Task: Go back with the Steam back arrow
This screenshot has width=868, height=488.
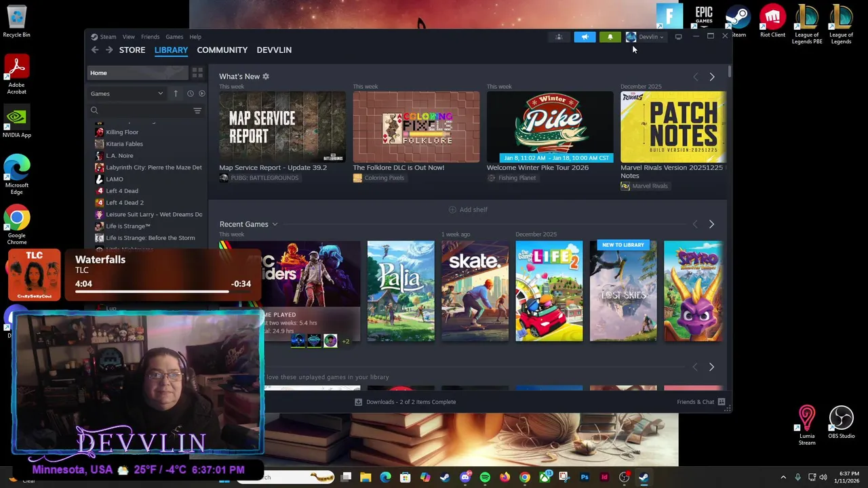Action: [95, 50]
